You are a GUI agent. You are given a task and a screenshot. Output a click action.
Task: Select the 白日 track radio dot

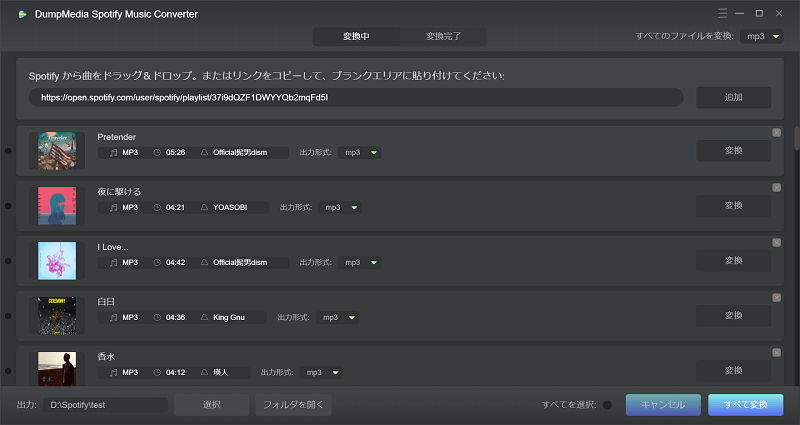(8, 316)
